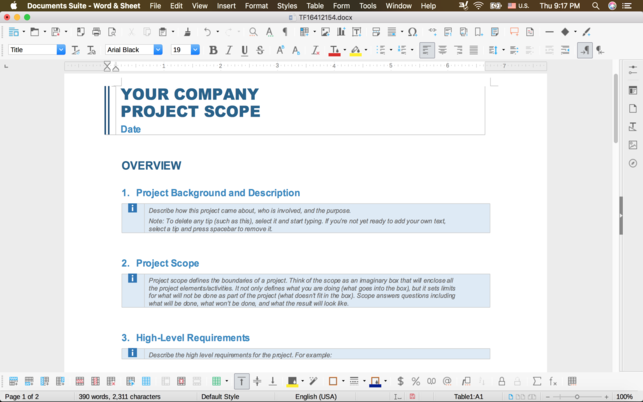Click the Sum icon in the table toolbar

coord(537,381)
